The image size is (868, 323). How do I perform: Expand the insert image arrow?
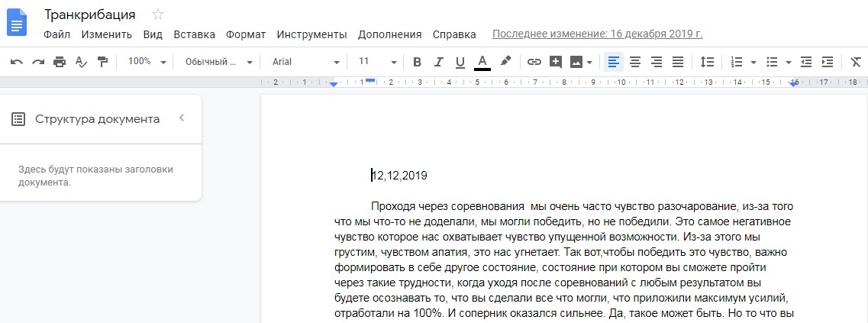pos(589,62)
